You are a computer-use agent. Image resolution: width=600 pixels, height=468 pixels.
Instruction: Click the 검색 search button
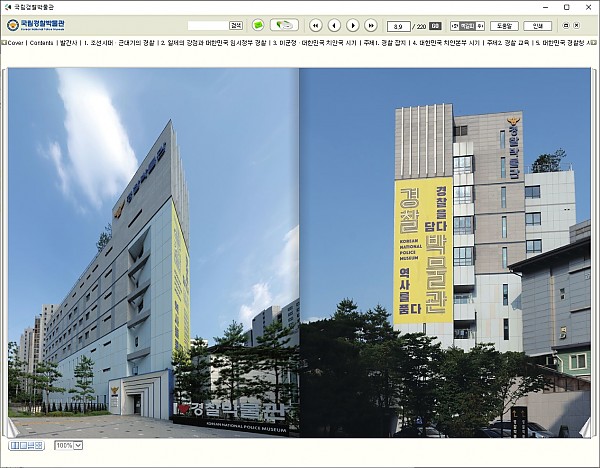point(236,26)
